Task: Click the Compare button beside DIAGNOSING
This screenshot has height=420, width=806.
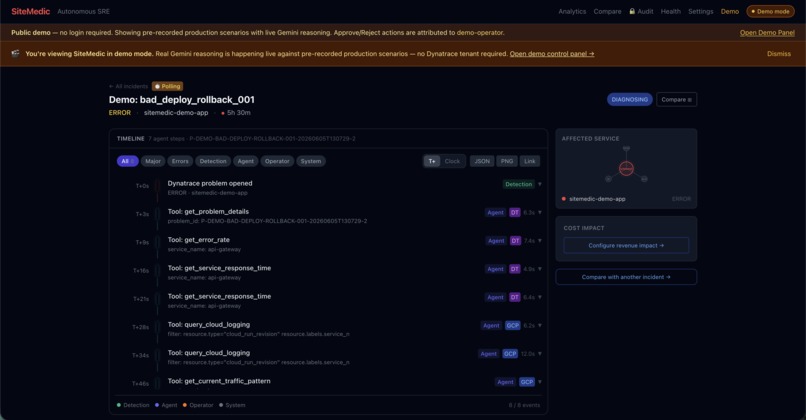Action: 676,99
